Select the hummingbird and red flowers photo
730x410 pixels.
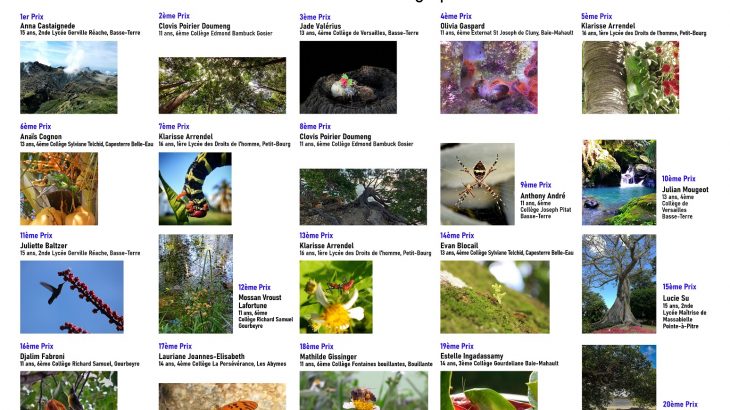[x=72, y=297]
